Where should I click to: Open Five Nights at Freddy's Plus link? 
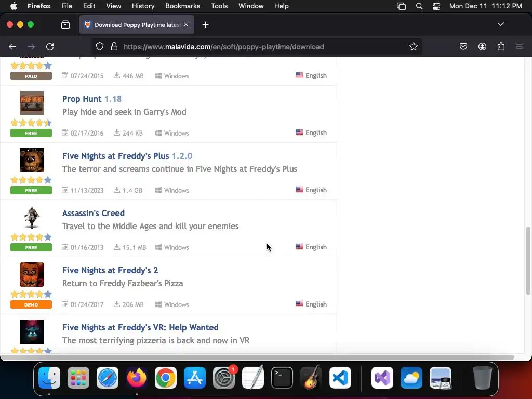point(127,156)
